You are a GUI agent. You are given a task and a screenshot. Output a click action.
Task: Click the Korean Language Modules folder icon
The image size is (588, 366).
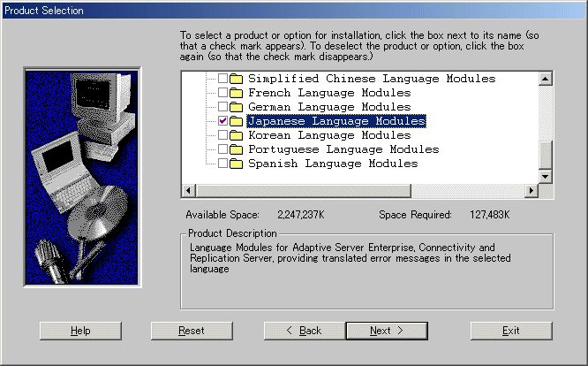237,135
